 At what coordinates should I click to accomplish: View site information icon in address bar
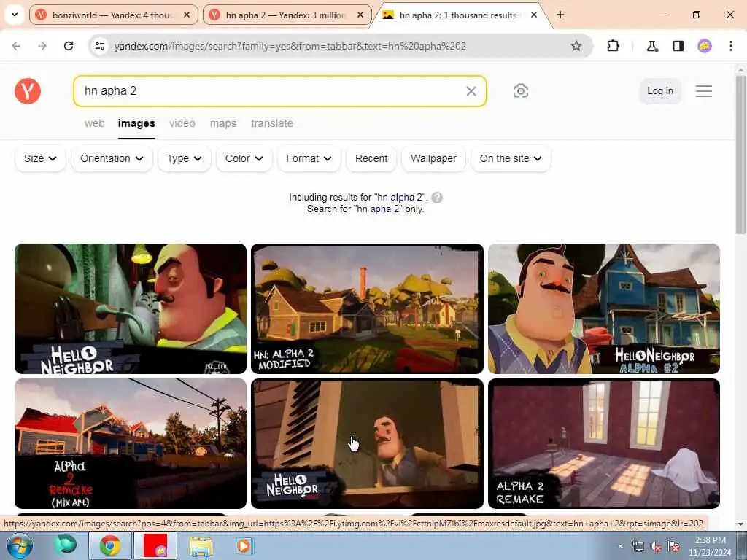(99, 46)
